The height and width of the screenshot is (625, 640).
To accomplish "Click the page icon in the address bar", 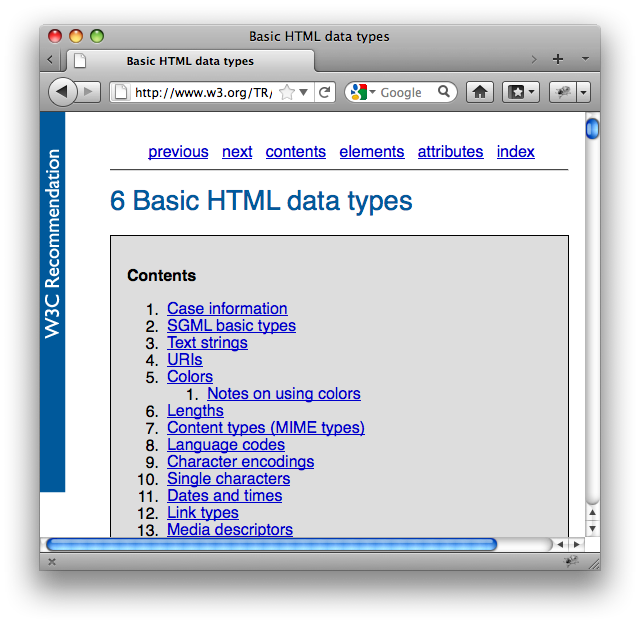I will coord(121,92).
